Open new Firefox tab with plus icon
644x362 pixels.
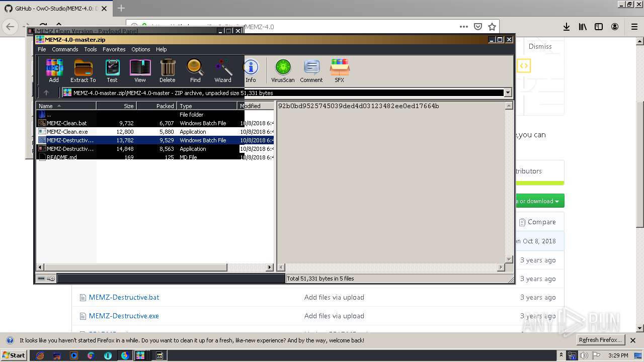click(121, 8)
